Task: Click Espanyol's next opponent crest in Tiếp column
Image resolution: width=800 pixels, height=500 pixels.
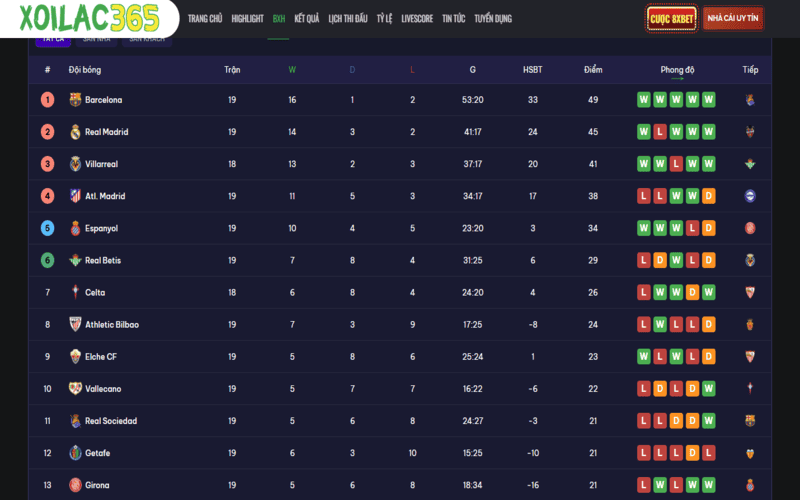Action: pyautogui.click(x=750, y=228)
